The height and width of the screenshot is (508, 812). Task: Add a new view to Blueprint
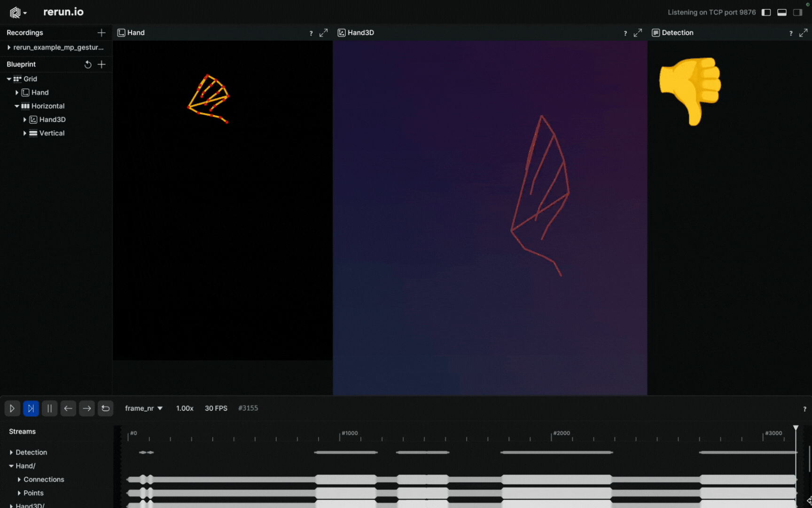point(101,64)
